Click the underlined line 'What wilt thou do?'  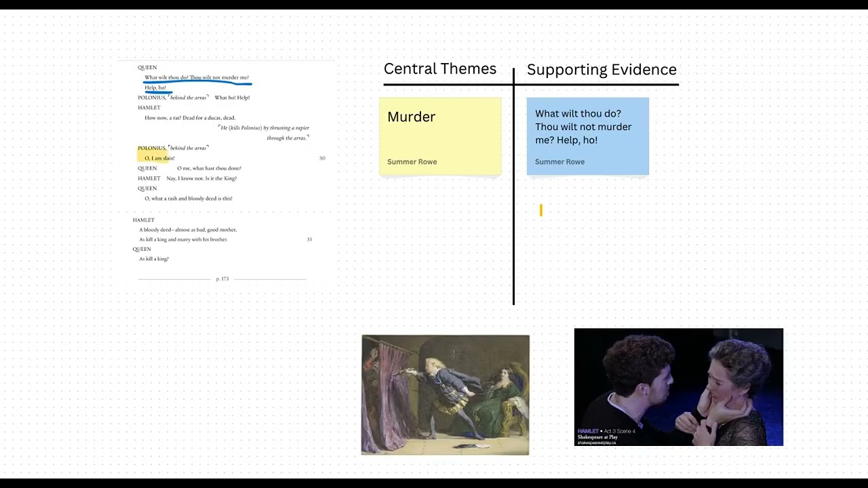197,77
